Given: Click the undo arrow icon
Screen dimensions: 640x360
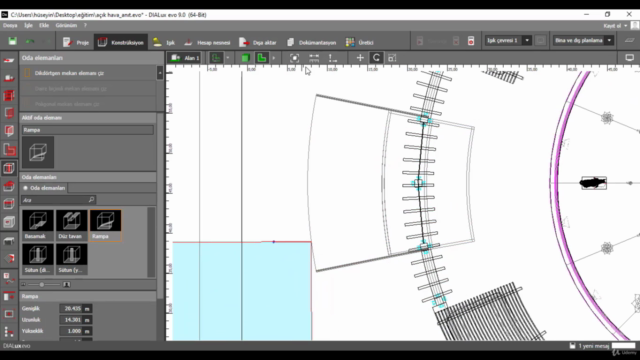Looking at the screenshot, I should (30, 42).
